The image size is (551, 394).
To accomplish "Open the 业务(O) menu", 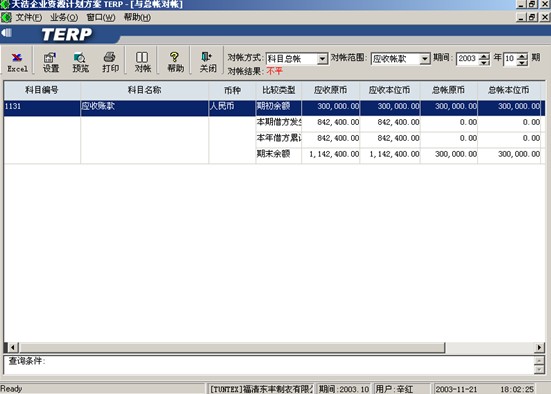I will coord(64,17).
